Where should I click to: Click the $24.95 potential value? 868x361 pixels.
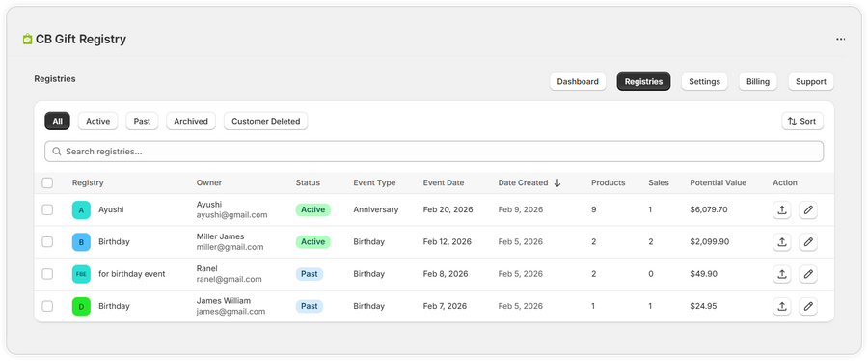tap(704, 306)
